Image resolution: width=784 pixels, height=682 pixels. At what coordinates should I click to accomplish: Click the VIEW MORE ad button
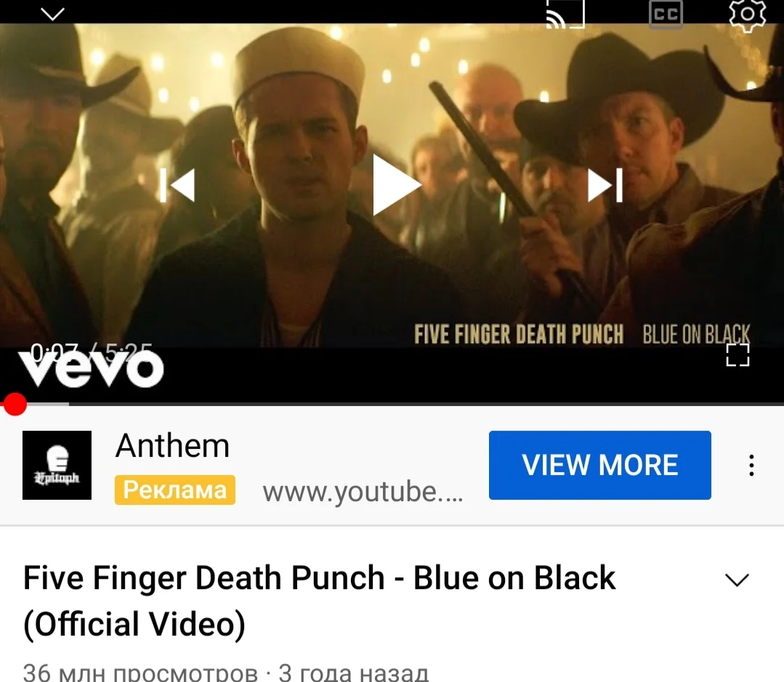[600, 465]
